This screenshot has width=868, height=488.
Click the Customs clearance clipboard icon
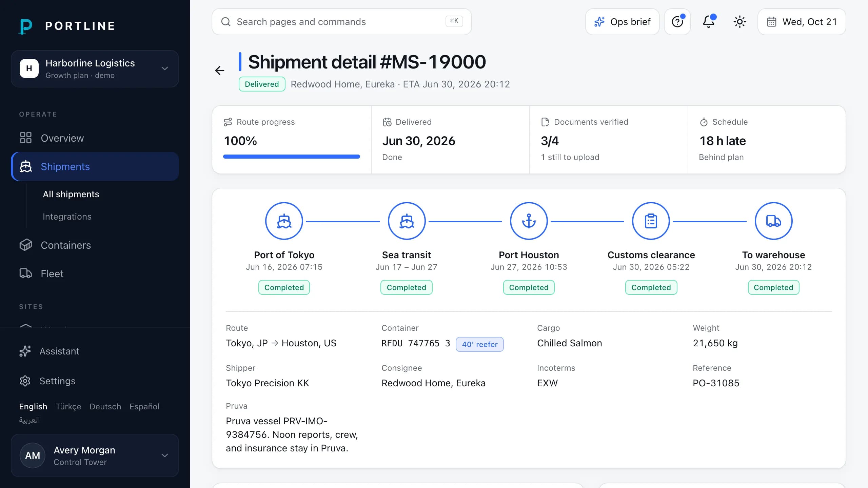pos(651,221)
